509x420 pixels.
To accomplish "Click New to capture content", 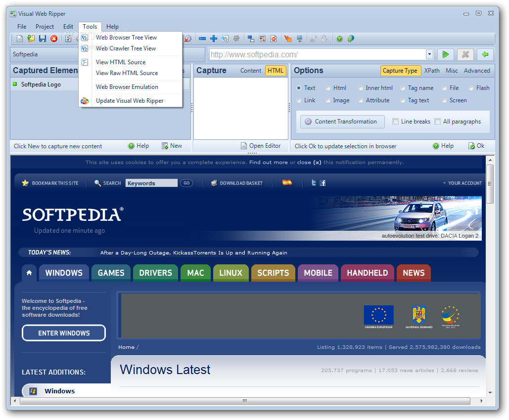I will pos(172,146).
